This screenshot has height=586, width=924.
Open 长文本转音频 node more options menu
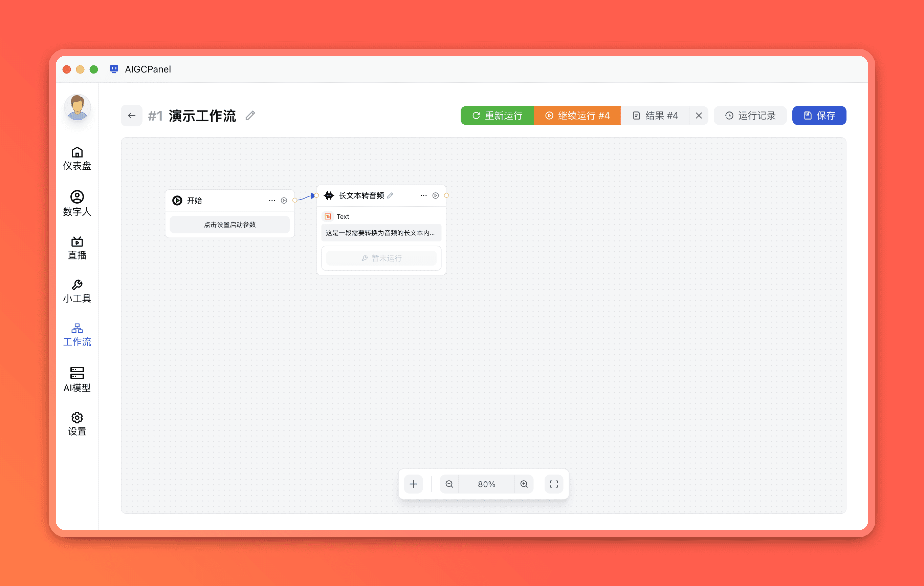tap(424, 195)
